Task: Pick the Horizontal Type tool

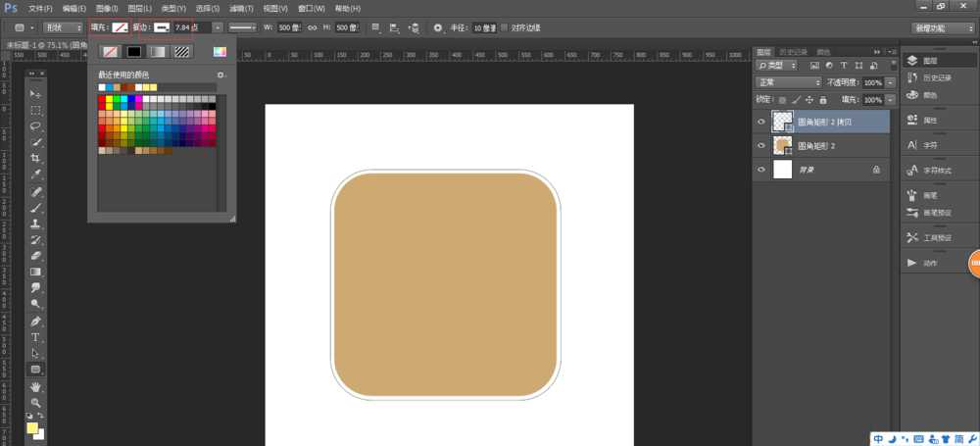Action: pyautogui.click(x=35, y=337)
